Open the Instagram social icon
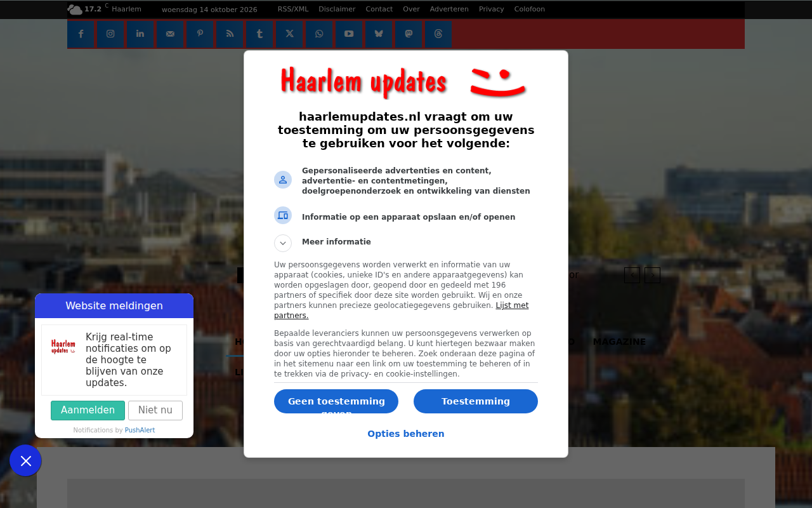The width and height of the screenshot is (812, 508). pyautogui.click(x=110, y=34)
